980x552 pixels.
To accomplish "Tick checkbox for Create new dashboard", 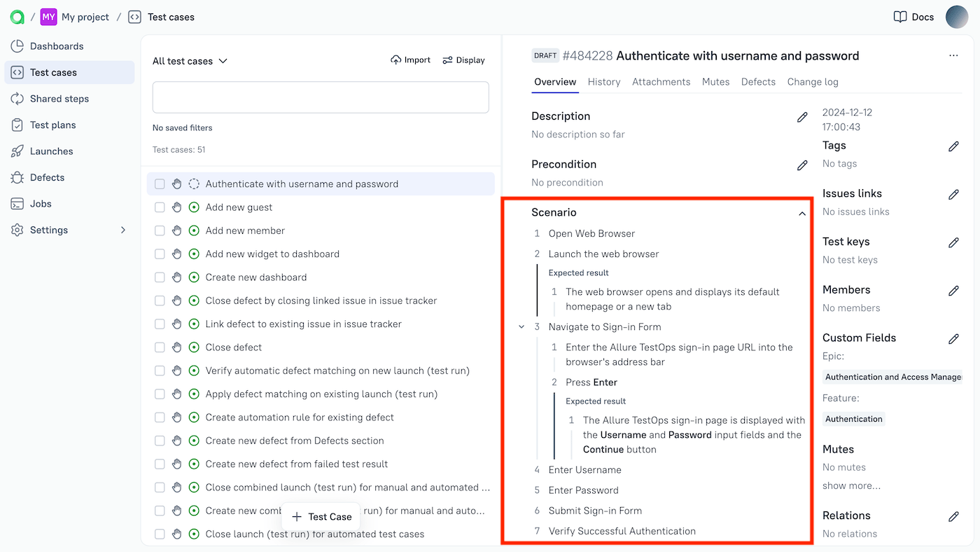I will (160, 277).
